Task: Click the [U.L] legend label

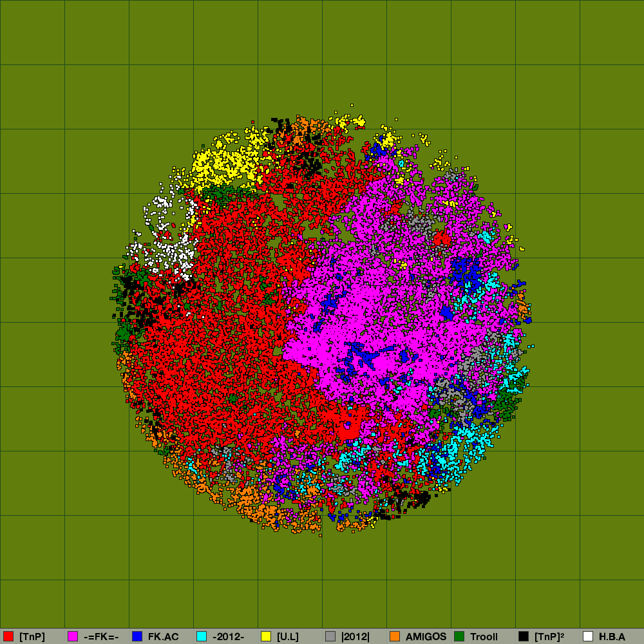Action: [288, 637]
